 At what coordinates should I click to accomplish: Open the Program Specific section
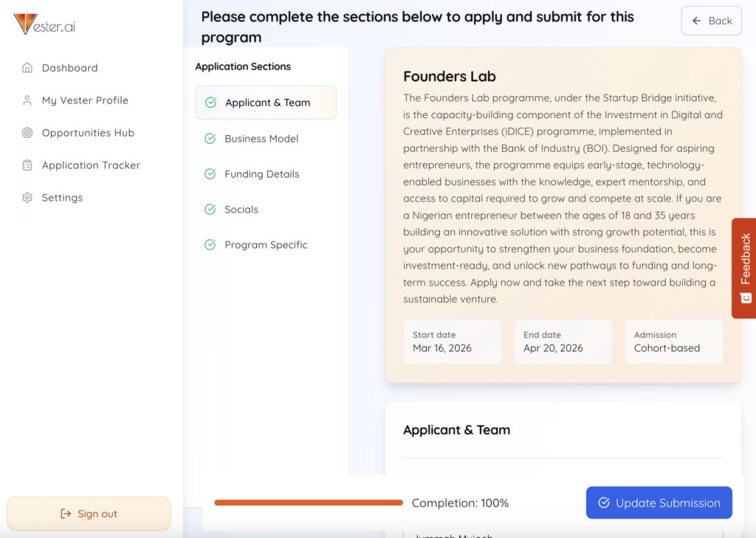[266, 245]
